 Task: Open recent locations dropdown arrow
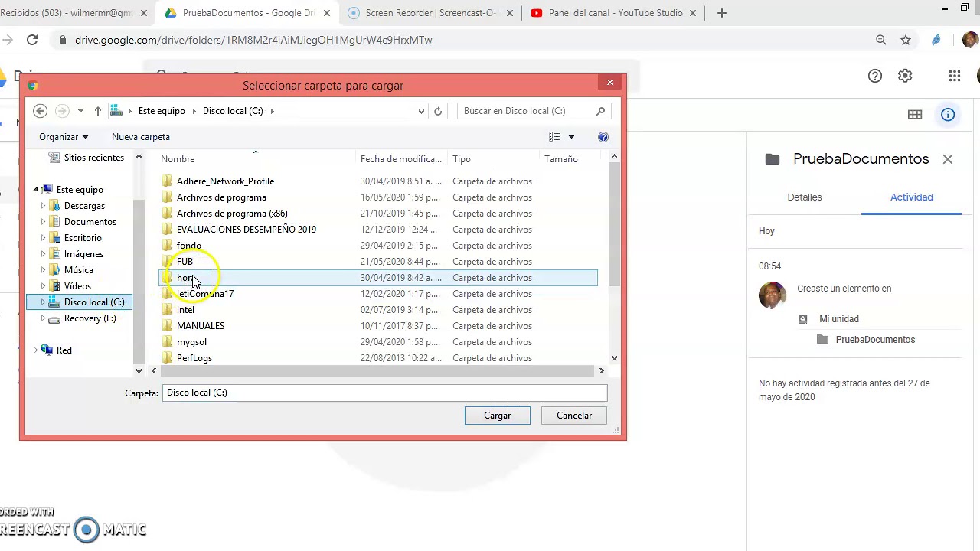[x=80, y=111]
